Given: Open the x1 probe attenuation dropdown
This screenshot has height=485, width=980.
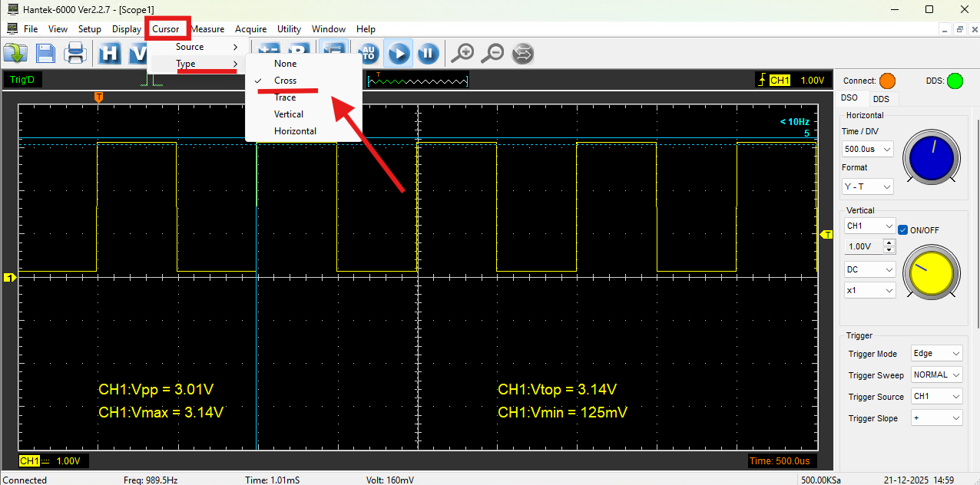Looking at the screenshot, I should 870,291.
